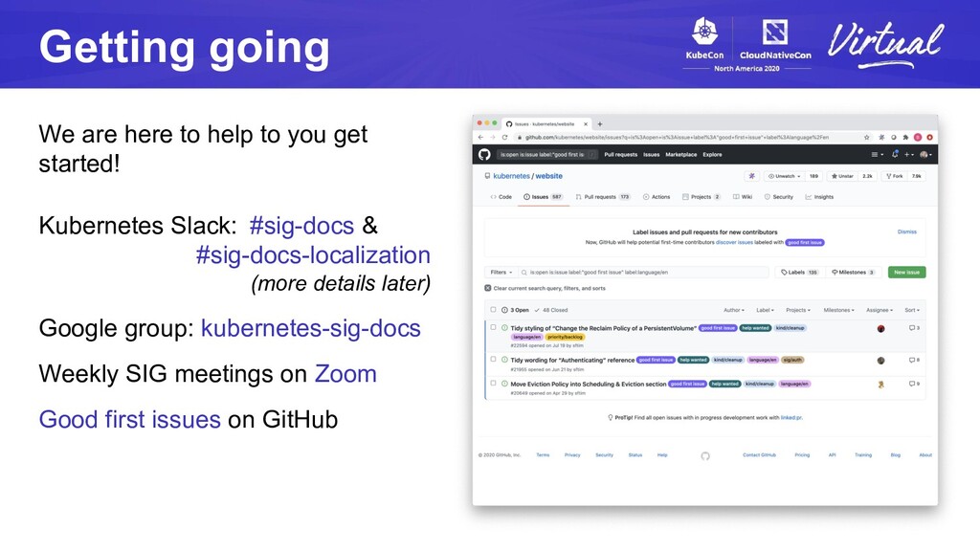Open the Pull requests repo tab

603,197
